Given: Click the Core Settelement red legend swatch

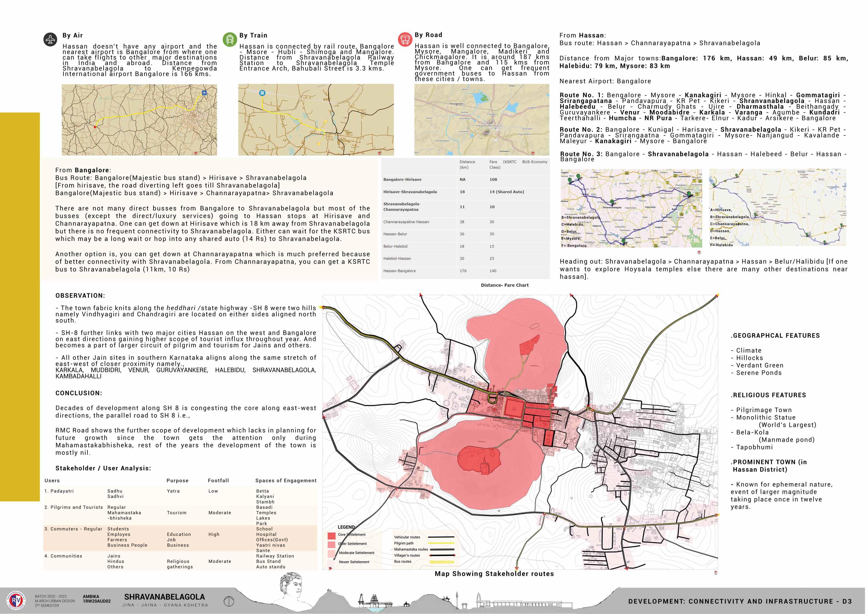Looking at the screenshot, I should pyautogui.click(x=331, y=536).
